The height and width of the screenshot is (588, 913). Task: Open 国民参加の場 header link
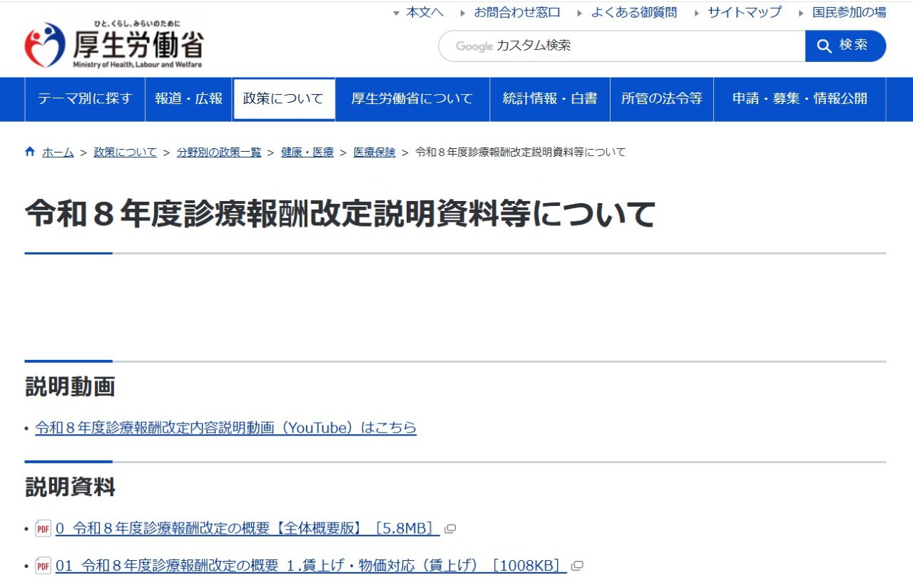849,12
